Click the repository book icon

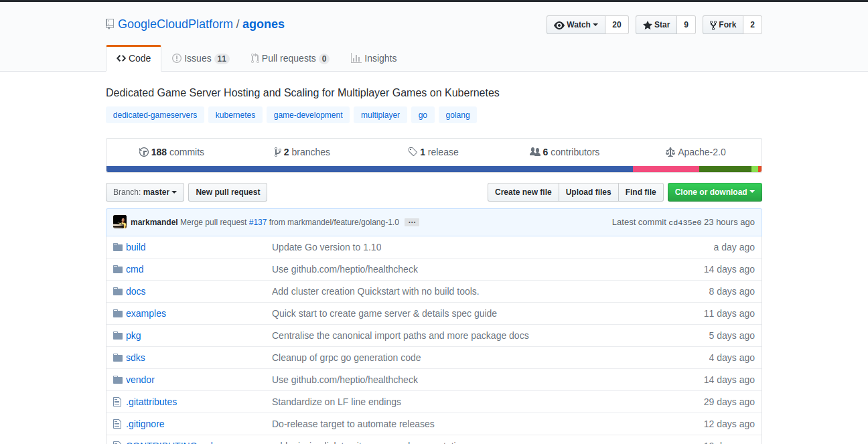click(x=110, y=24)
